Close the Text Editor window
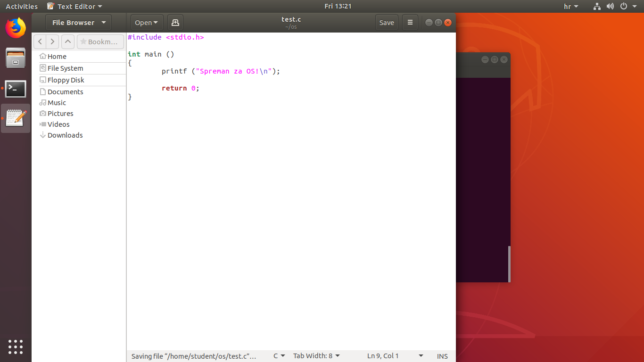The height and width of the screenshot is (362, 644). point(448,23)
